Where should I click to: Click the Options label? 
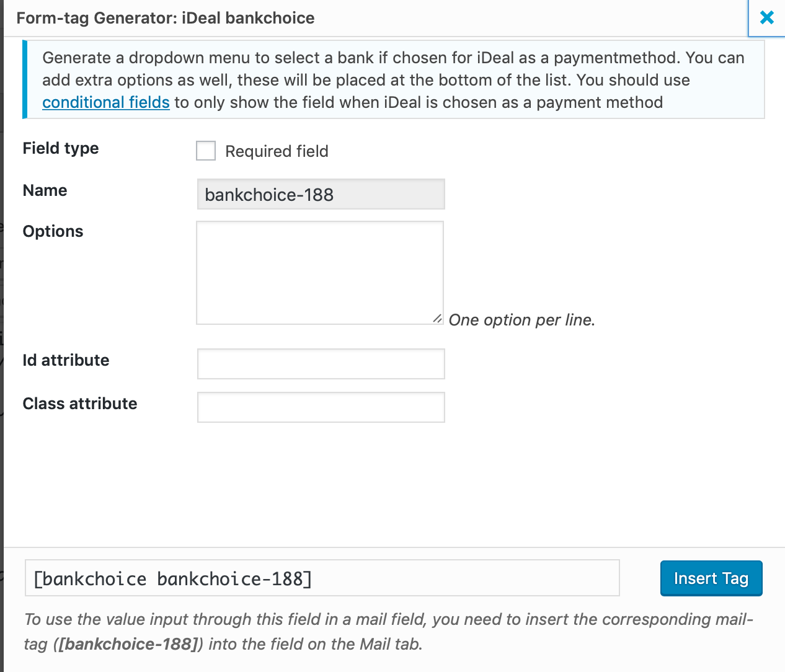(53, 231)
